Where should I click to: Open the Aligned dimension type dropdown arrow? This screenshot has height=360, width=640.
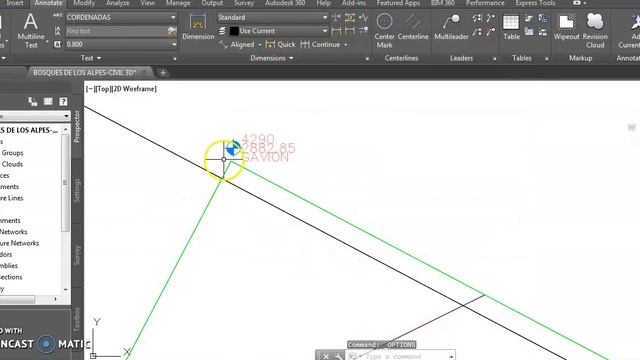point(260,44)
